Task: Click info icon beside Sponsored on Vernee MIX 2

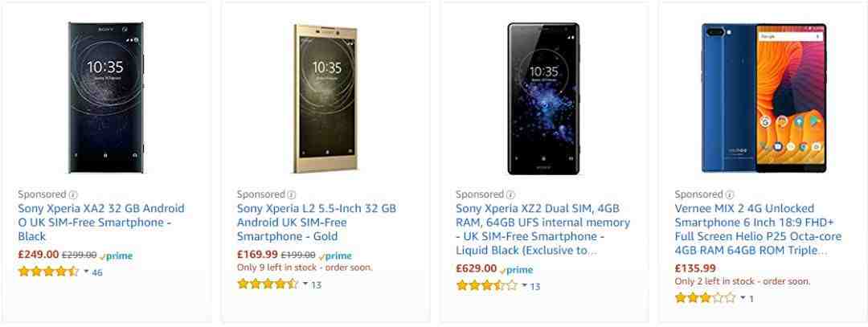Action: tap(730, 194)
